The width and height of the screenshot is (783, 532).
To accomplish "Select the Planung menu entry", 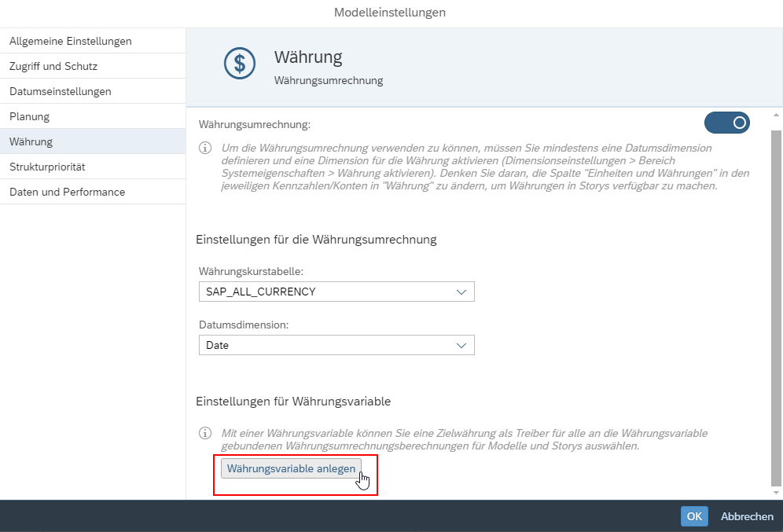I will coord(93,116).
